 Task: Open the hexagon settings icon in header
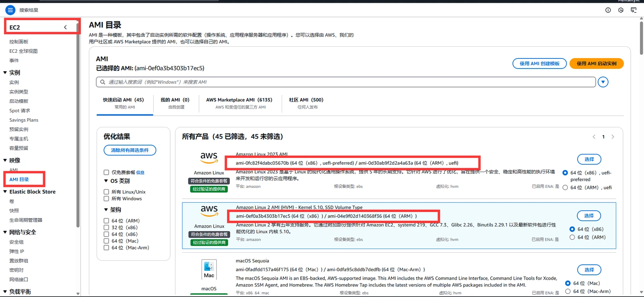click(621, 10)
